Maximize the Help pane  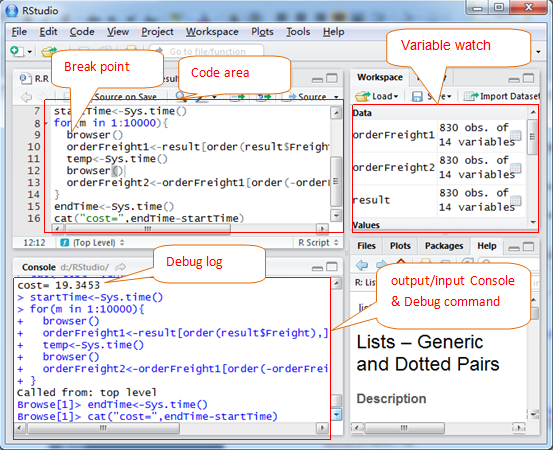(528, 247)
